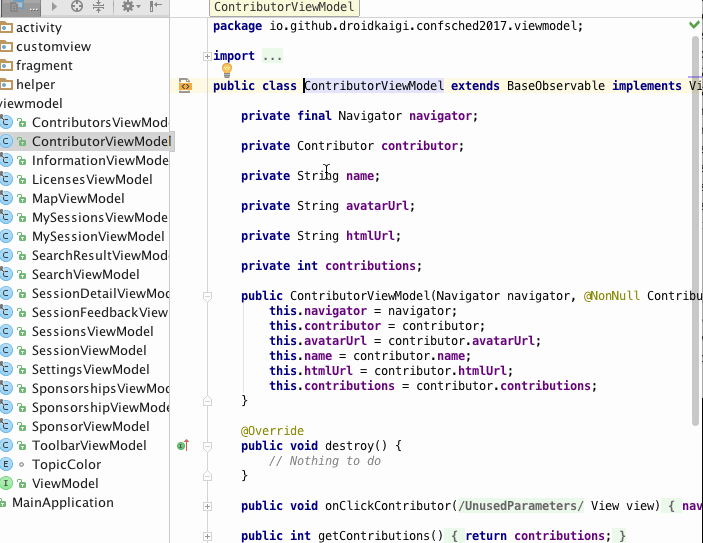Screen dimensions: 703x543
Task: Collapse the destroy() method body
Action: [207, 446]
